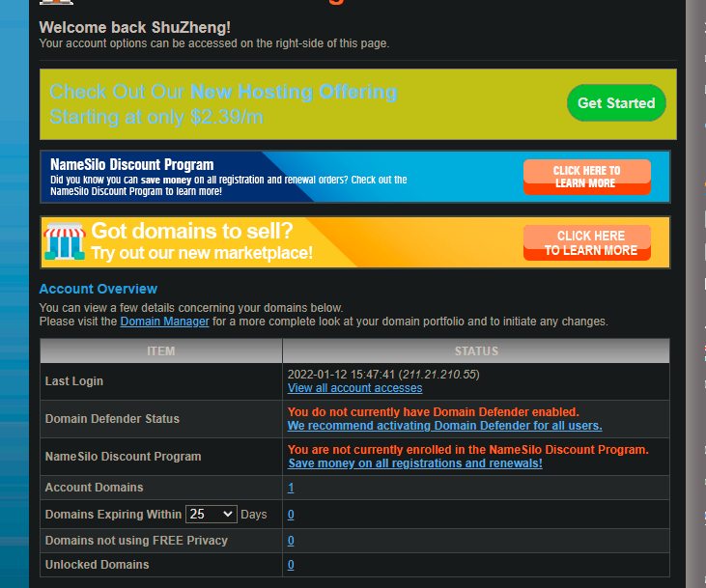Select the Last Login row label
706x588 pixels.
coord(73,381)
